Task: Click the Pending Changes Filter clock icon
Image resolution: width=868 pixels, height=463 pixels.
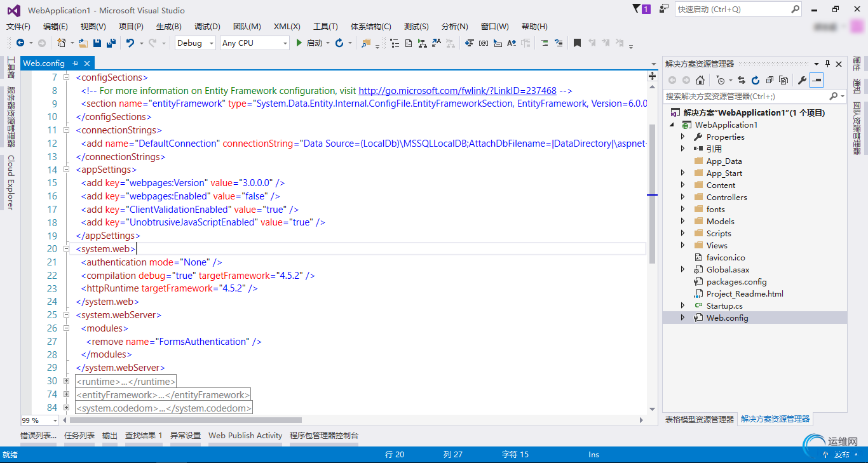Action: (x=720, y=80)
